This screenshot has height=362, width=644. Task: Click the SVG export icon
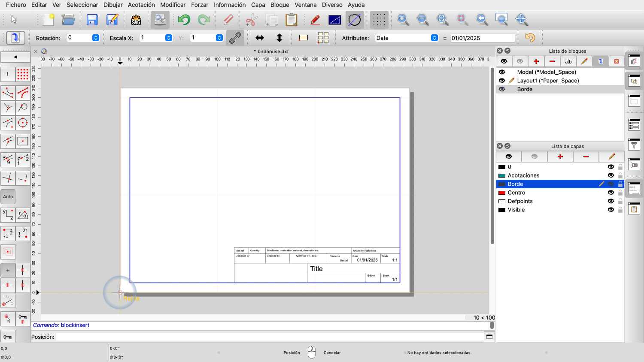click(136, 20)
